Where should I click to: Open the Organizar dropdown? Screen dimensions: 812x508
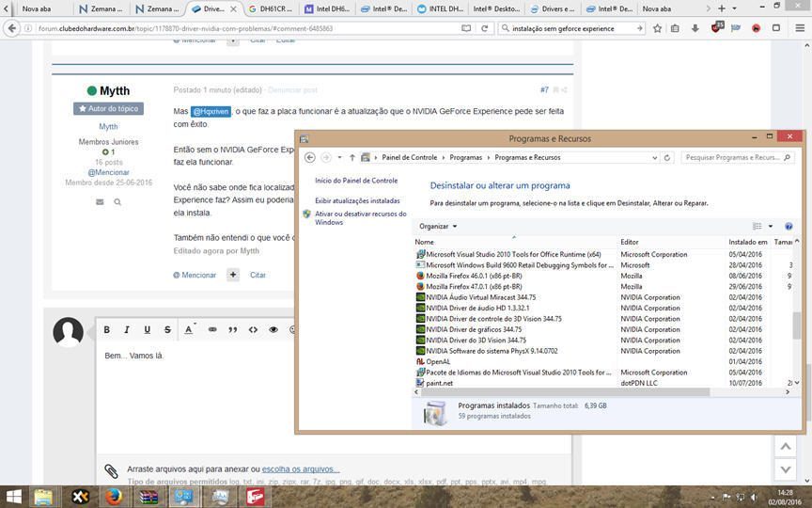click(438, 227)
